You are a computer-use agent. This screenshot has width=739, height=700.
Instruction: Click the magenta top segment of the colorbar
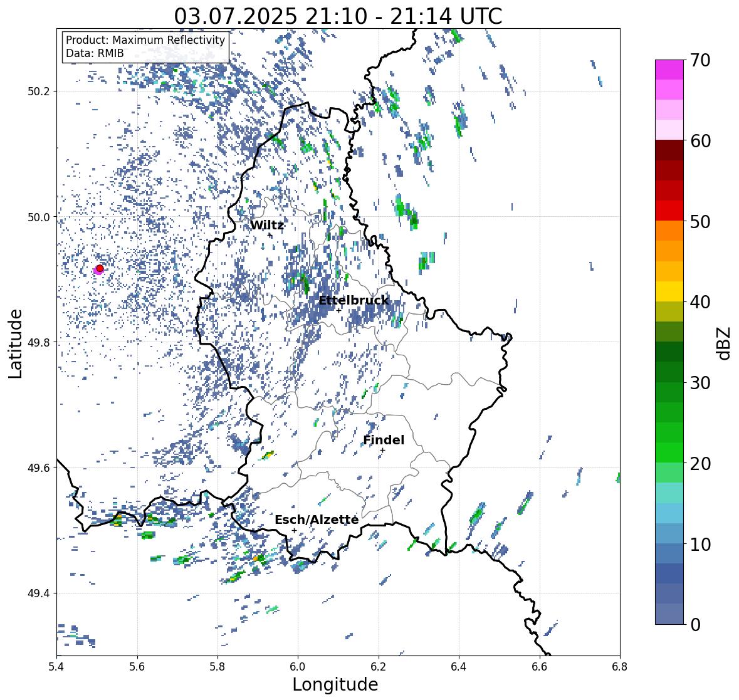[669, 70]
